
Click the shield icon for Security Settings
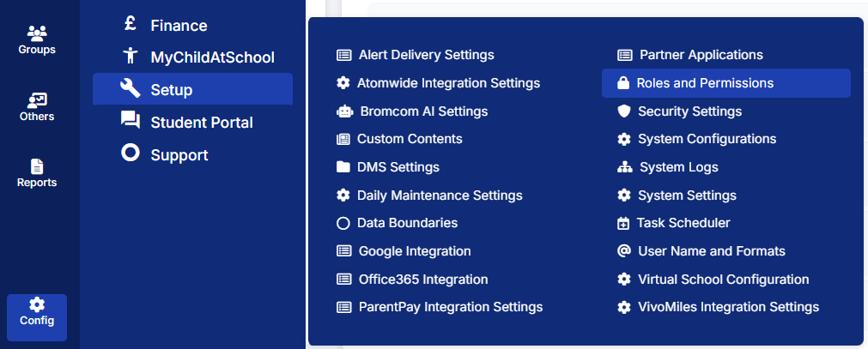point(623,111)
